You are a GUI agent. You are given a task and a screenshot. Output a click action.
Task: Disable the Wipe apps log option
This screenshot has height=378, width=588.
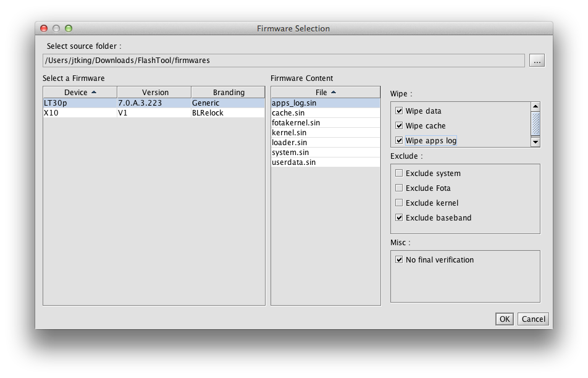click(x=399, y=141)
